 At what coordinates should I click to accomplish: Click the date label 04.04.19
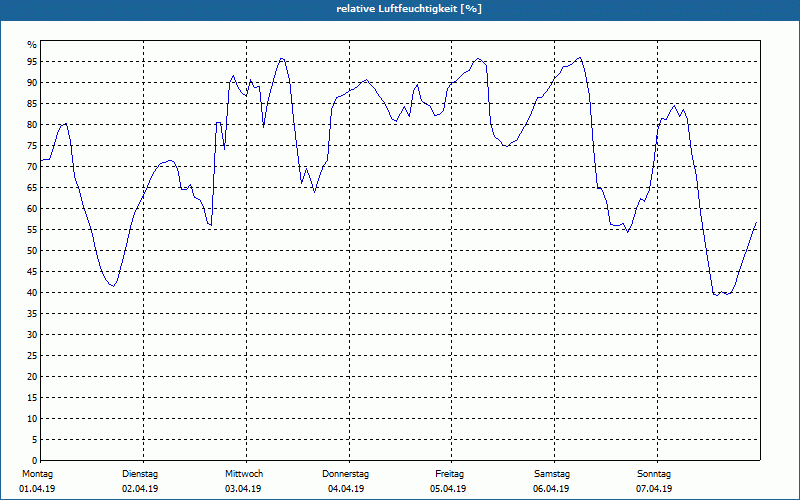pos(346,489)
